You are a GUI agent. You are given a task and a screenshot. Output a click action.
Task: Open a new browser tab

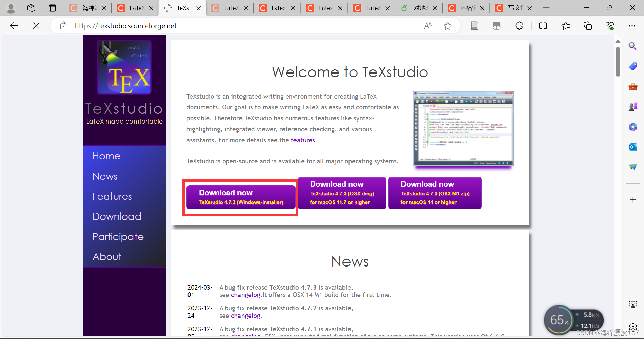[546, 8]
